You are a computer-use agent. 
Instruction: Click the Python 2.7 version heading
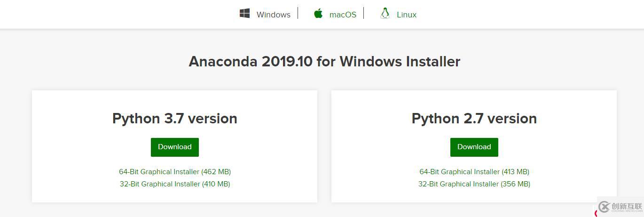tap(474, 119)
